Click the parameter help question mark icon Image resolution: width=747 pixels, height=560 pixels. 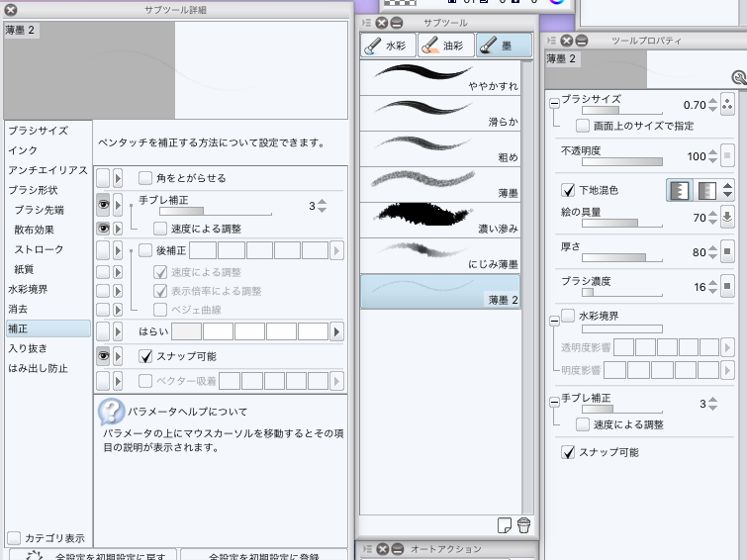[109, 412]
